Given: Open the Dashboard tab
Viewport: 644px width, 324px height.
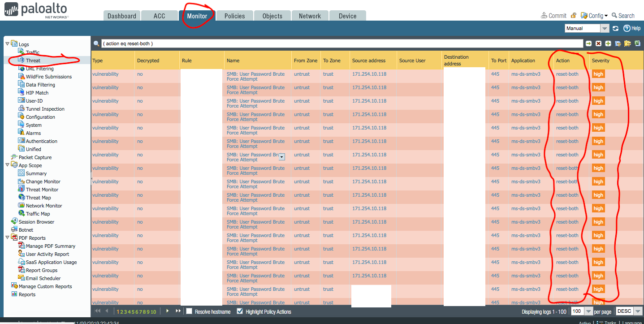Looking at the screenshot, I should tap(121, 16).
